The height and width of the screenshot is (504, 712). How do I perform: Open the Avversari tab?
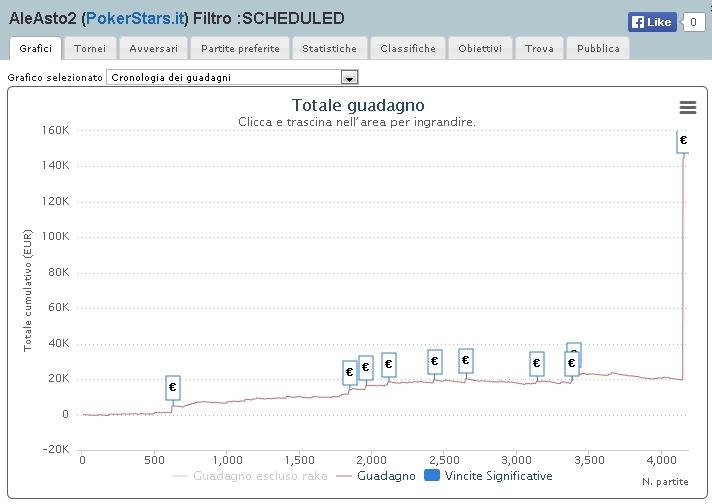pos(153,48)
